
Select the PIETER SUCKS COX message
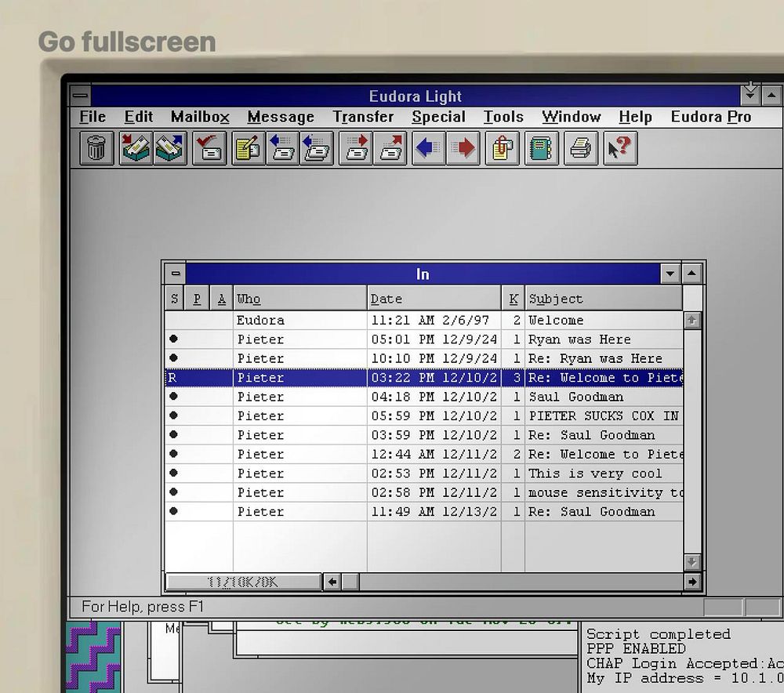coord(423,415)
